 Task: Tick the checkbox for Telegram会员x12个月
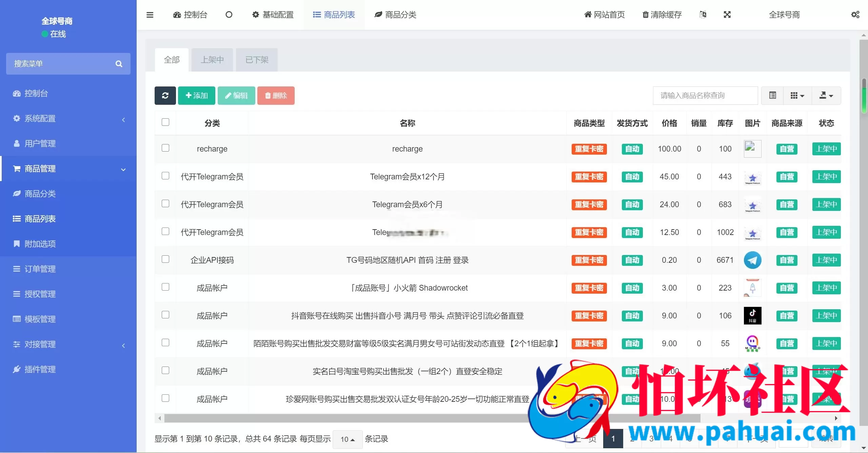(165, 176)
